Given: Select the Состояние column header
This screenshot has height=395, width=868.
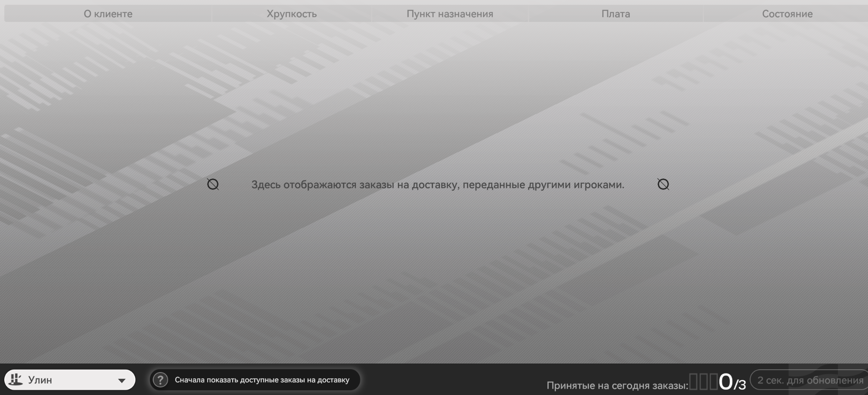Looking at the screenshot, I should point(787,14).
